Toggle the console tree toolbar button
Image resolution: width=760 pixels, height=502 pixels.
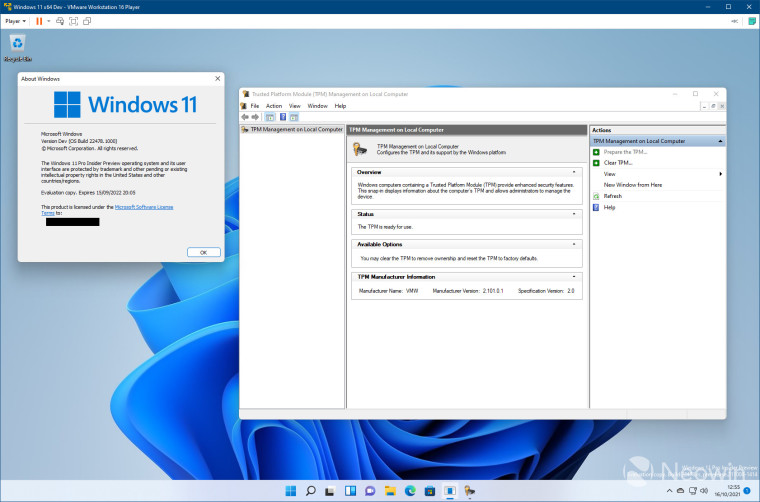pyautogui.click(x=270, y=117)
